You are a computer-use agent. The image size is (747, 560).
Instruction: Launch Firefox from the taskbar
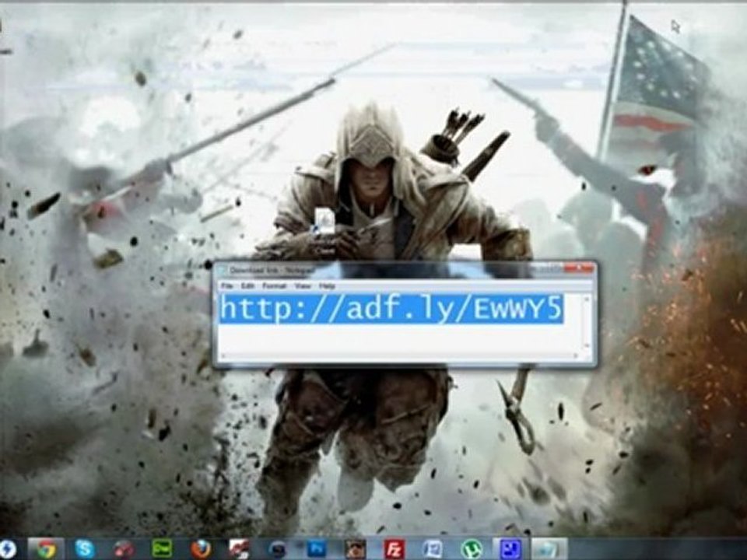pos(201,549)
